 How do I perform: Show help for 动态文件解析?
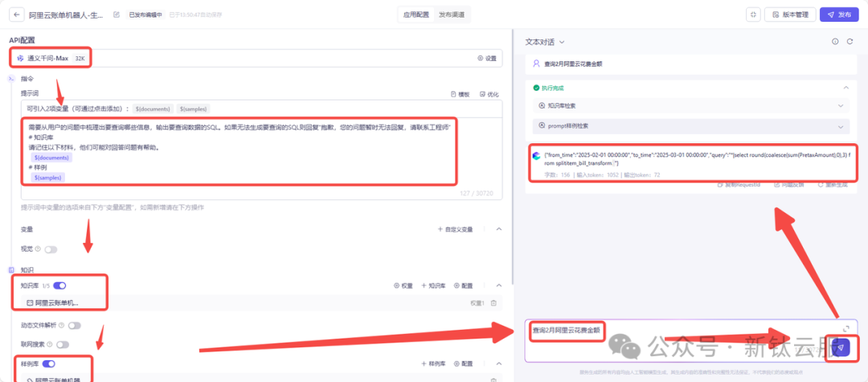(61, 326)
